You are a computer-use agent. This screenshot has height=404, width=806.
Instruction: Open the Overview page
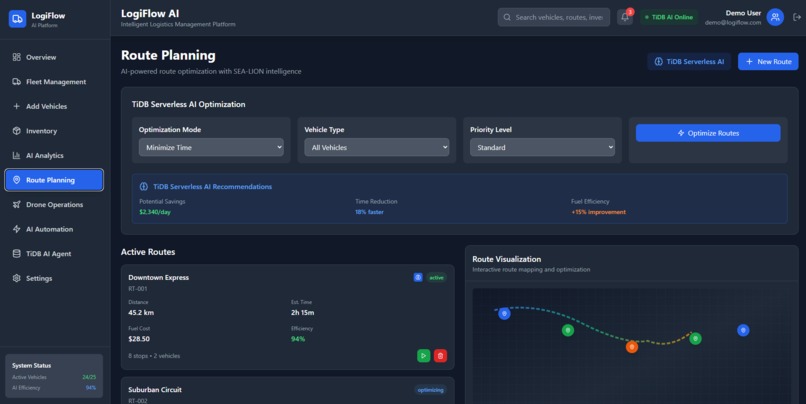tap(54, 57)
